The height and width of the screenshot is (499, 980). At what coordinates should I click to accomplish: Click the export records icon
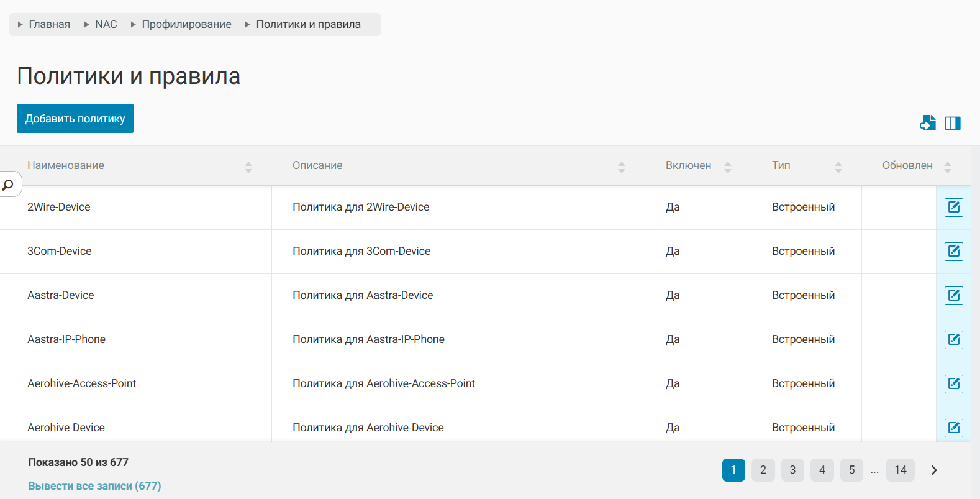coord(928,123)
